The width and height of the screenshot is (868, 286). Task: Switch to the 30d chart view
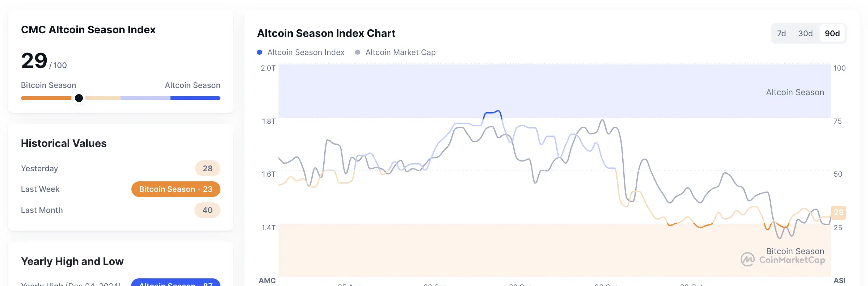tap(805, 33)
